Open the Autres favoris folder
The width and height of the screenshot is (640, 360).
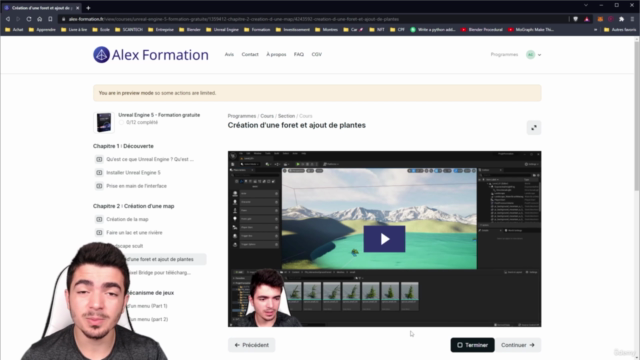pos(620,30)
